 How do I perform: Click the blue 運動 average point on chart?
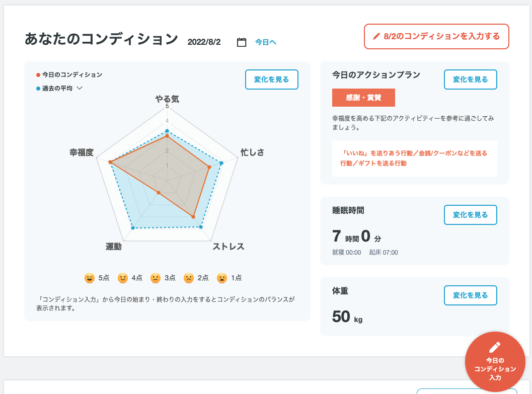click(133, 228)
